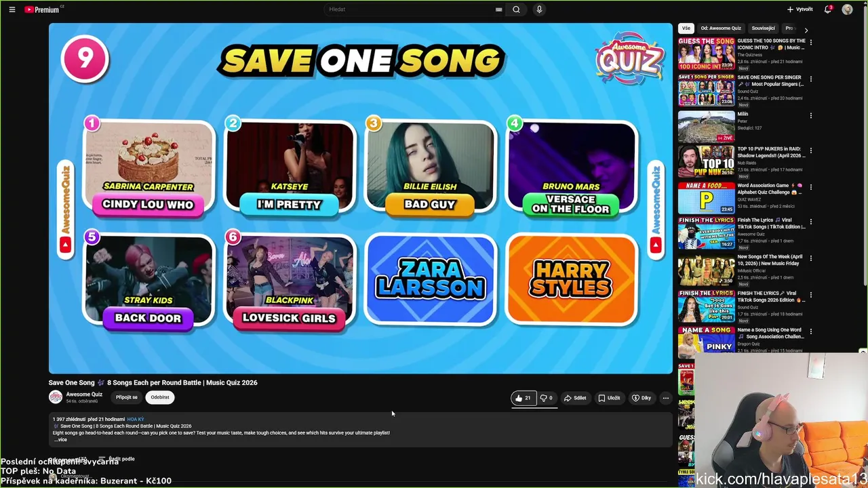The width and height of the screenshot is (868, 488).
Task: Open the Milín live stream thumbnail
Action: pos(706,127)
